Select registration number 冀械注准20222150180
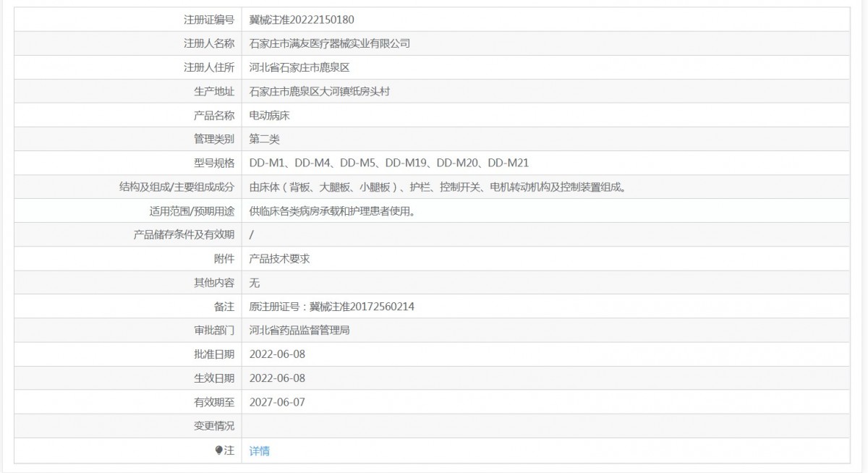 click(x=302, y=20)
